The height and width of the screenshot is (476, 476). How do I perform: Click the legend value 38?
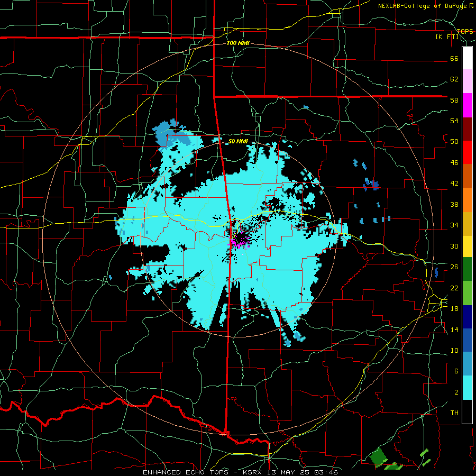(454, 204)
